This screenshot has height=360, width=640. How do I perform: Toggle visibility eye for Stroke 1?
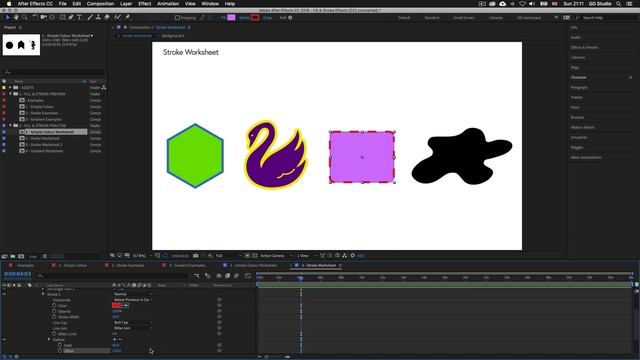click(x=4, y=294)
